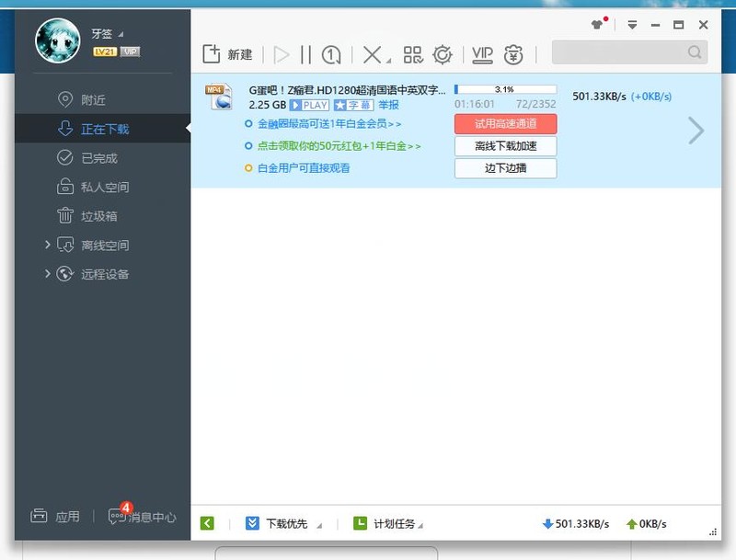Open the delete options dropdown arrow
The height and width of the screenshot is (560, 736).
pos(386,58)
